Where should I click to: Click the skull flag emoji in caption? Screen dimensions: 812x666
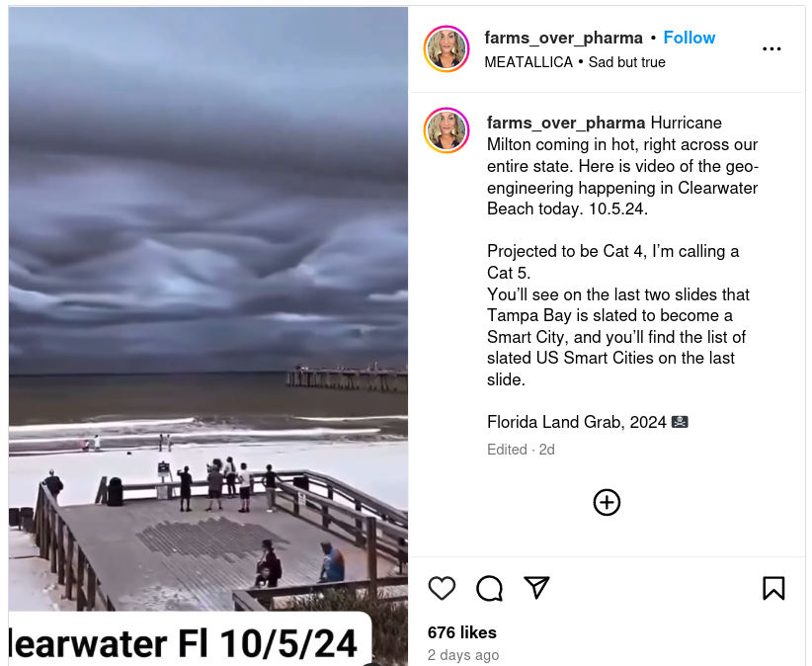pyautogui.click(x=680, y=422)
